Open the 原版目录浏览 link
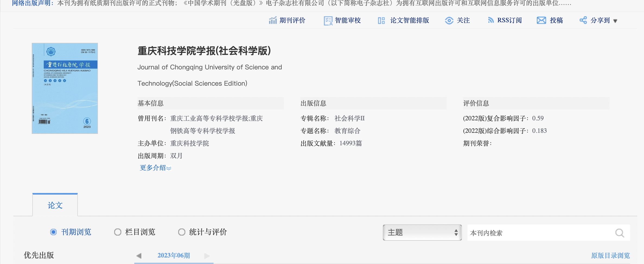This screenshot has width=644, height=264. (x=610, y=255)
